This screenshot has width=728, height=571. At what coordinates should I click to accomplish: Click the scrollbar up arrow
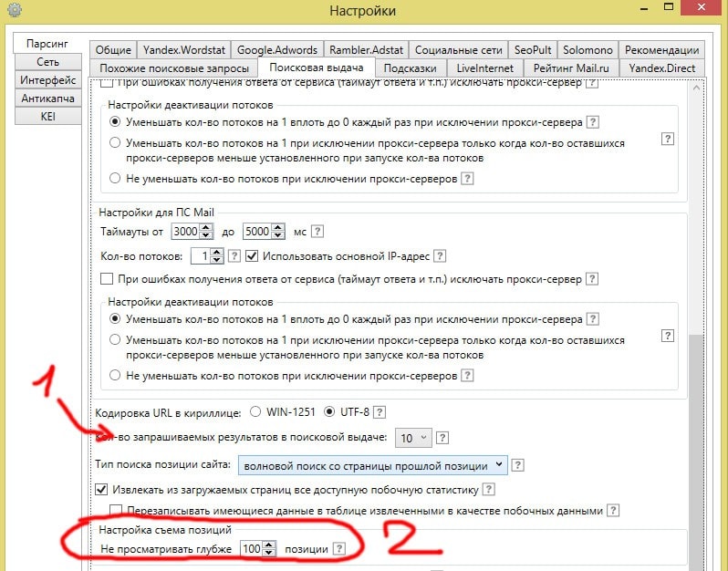pos(696,88)
